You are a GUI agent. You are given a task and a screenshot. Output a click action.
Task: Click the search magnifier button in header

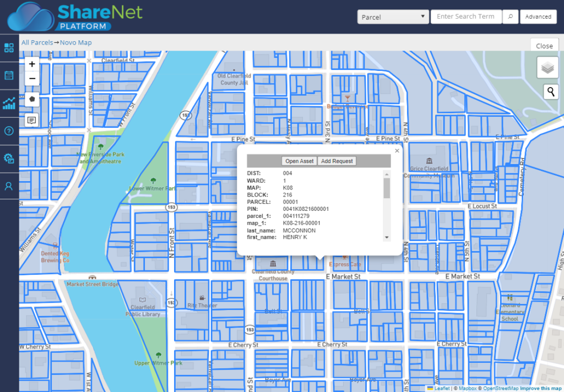[x=510, y=17]
